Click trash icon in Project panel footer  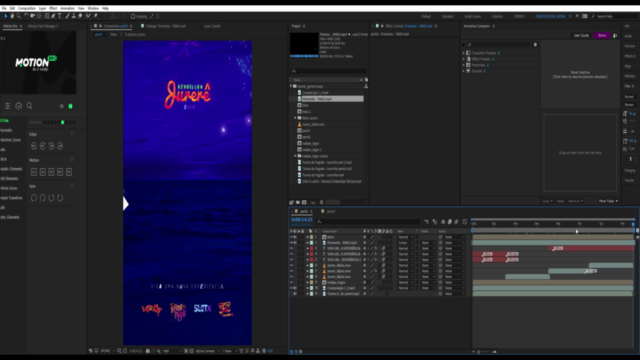click(x=322, y=202)
